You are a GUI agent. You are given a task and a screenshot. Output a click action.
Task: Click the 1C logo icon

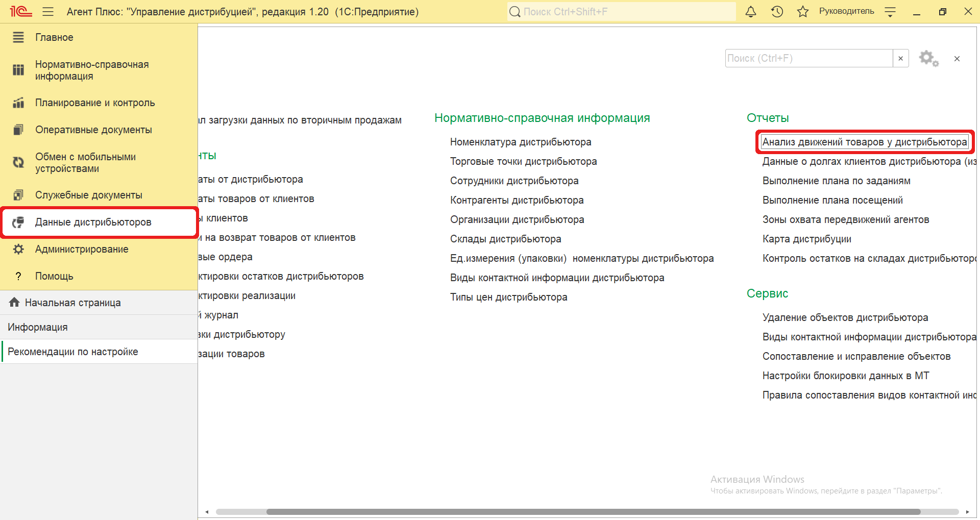21,11
